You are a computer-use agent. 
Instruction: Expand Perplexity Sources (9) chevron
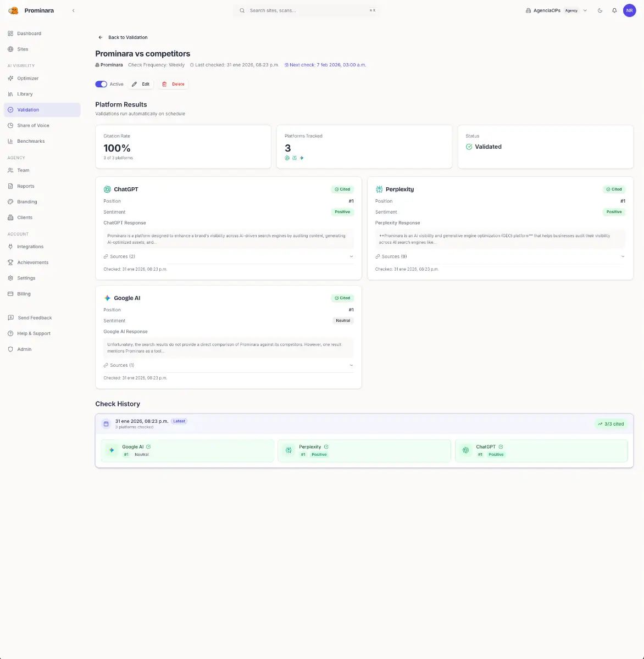623,256
